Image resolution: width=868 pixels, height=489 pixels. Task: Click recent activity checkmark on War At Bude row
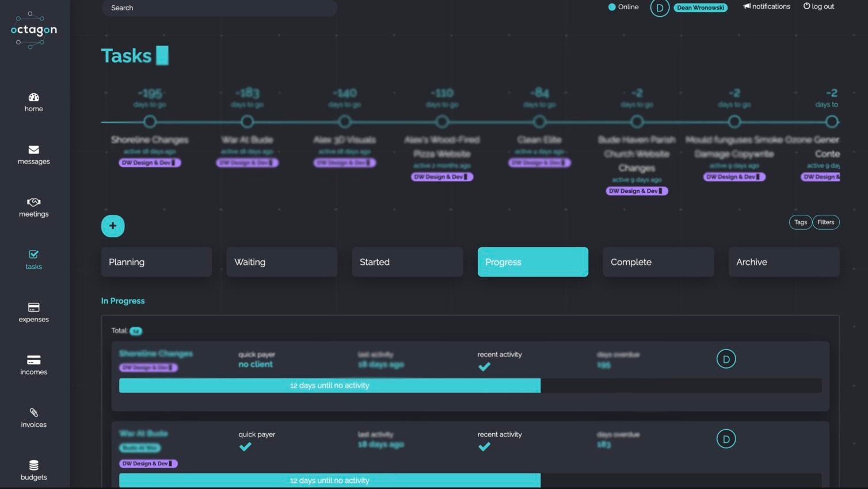point(485,446)
